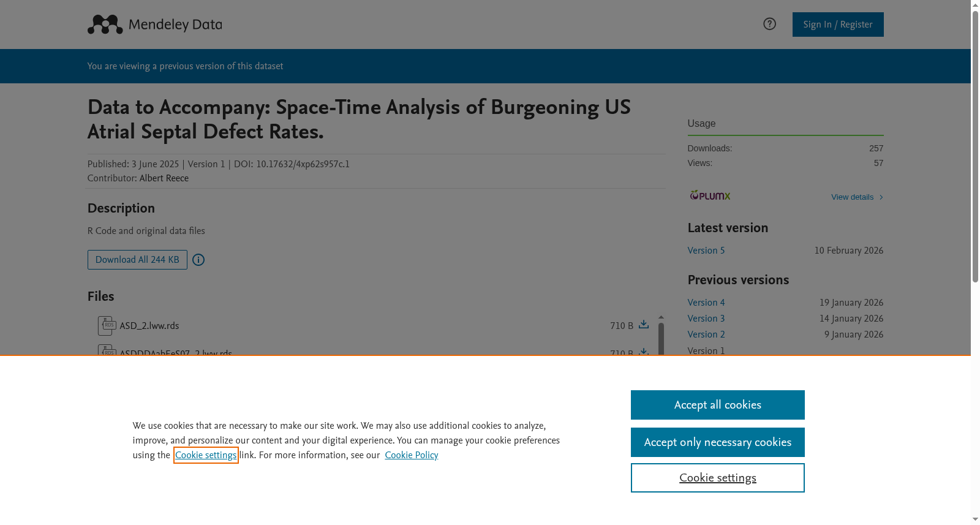Open Cookie settings button
The height and width of the screenshot is (525, 980).
(718, 478)
